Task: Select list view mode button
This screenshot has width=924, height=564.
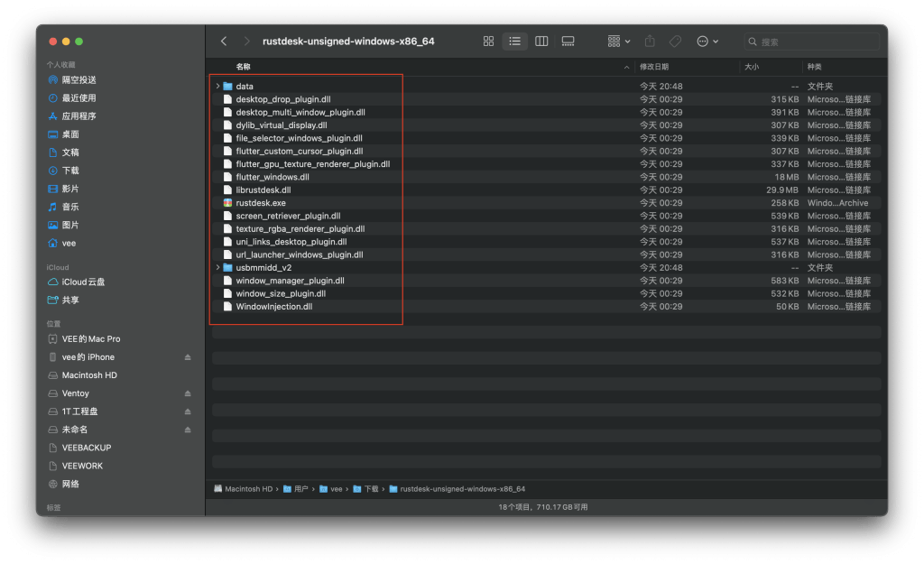Action: tap(514, 42)
